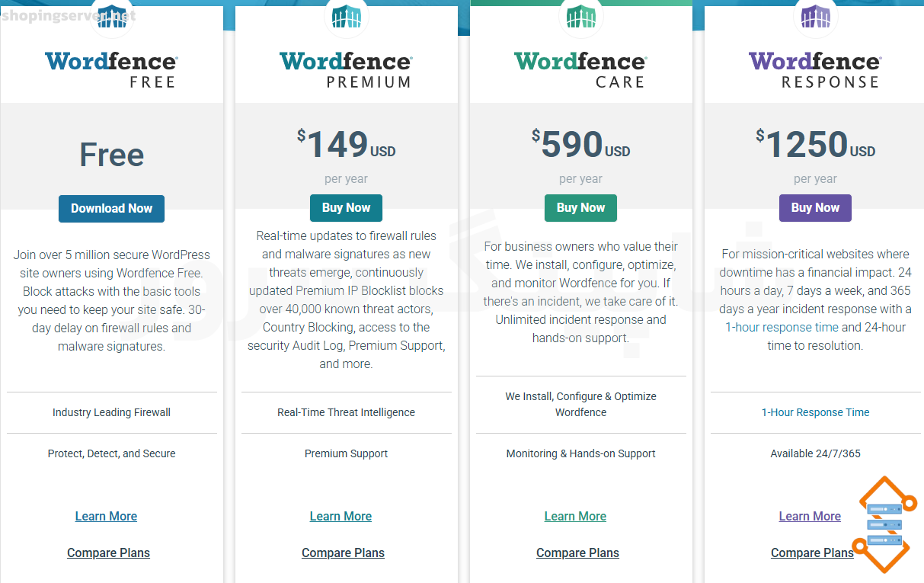924x583 pixels.
Task: Open Learn More for the Premium plan
Action: (x=341, y=516)
